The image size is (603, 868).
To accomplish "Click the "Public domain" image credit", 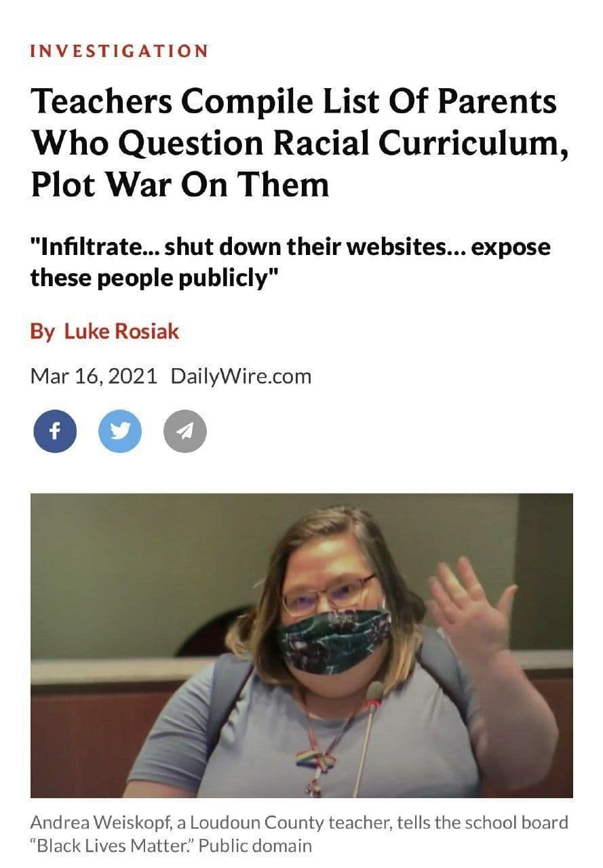I will click(256, 846).
